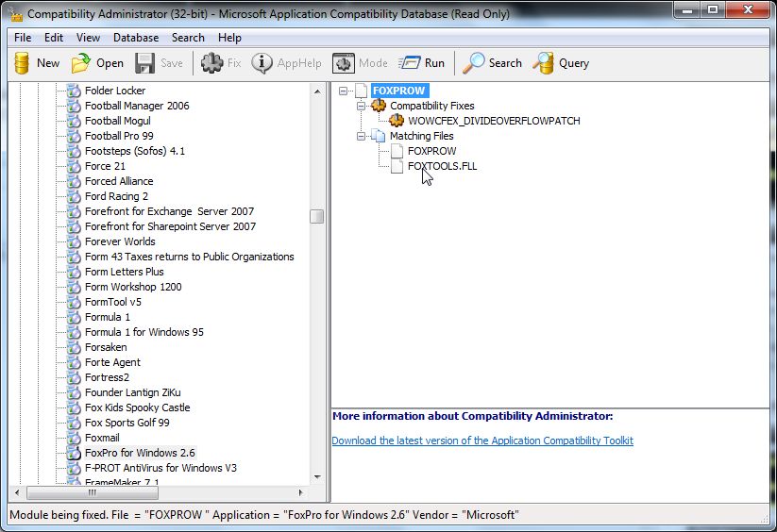Select Footsteps (Sofos) 4.1 entry
The image size is (777, 532).
click(x=135, y=151)
